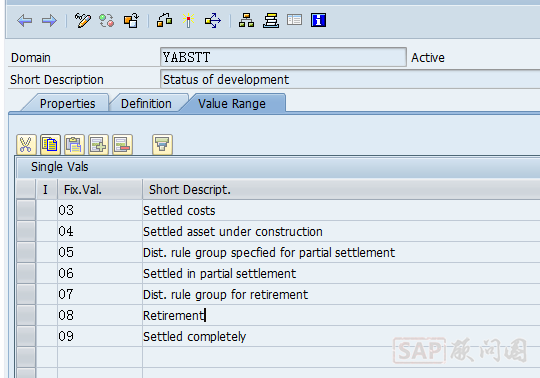Click the grayed table layout icon

(294, 20)
